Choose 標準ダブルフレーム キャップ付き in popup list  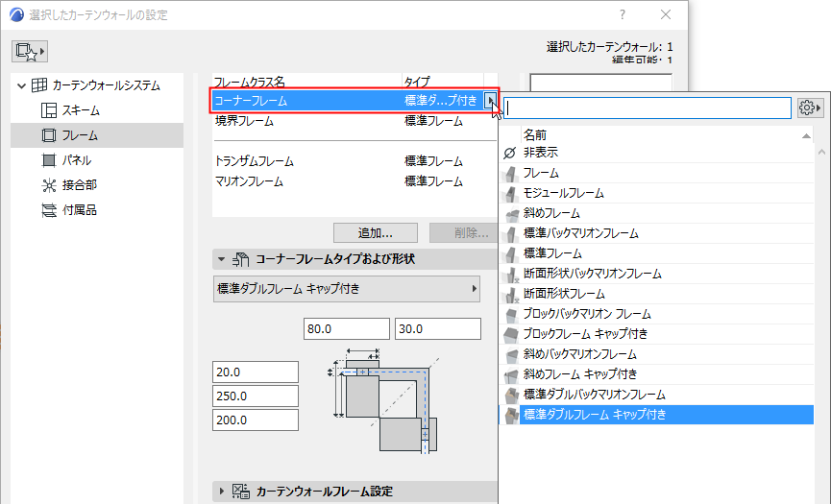656,415
